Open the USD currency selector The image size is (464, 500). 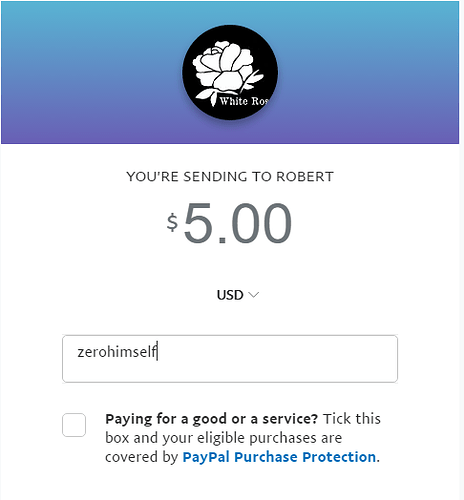point(238,295)
